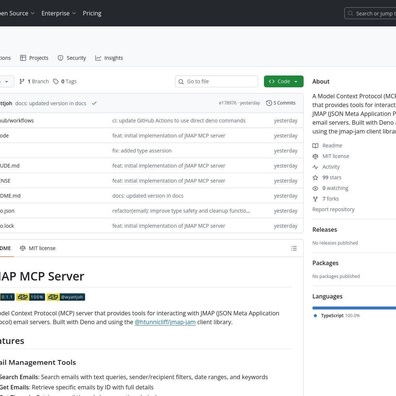Screen dimensions: 396x396
Task: Open the CLAUDE.md file row
Action: (152, 166)
